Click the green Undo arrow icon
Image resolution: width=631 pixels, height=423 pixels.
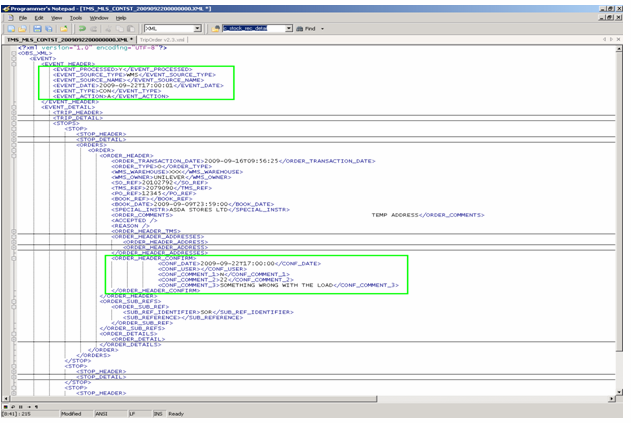[82, 29]
